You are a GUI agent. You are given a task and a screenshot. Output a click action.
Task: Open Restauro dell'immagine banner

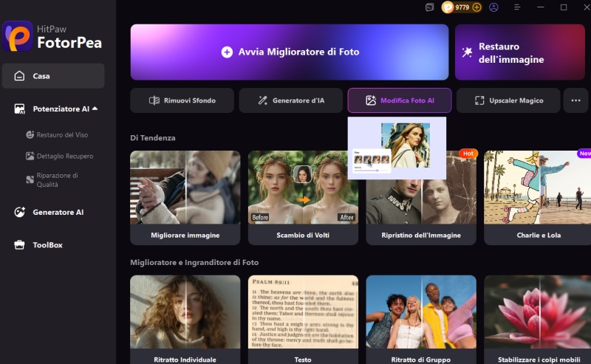520,52
